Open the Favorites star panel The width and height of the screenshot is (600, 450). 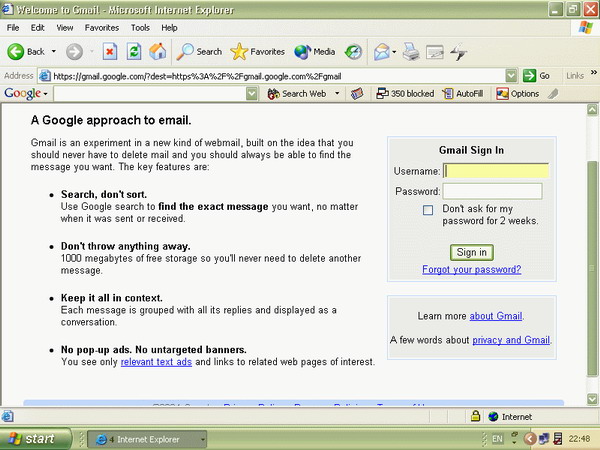(x=258, y=52)
